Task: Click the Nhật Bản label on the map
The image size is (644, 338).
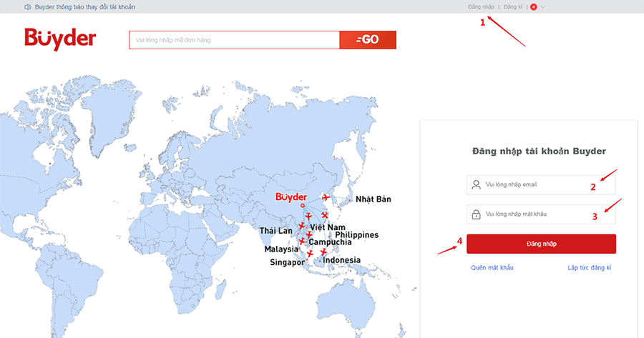Action: pos(374,199)
